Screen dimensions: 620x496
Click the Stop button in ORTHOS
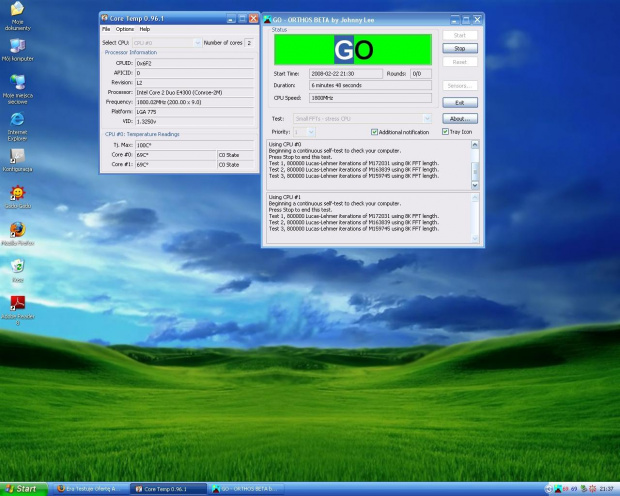click(460, 48)
